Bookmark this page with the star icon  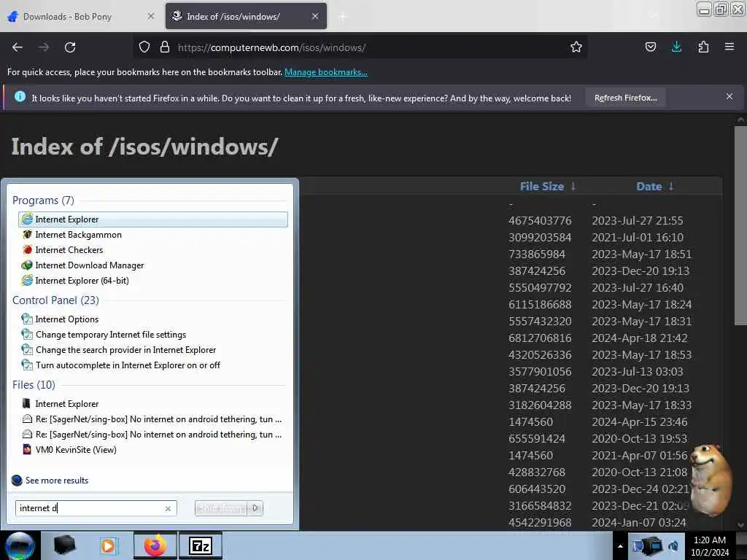[x=576, y=47]
